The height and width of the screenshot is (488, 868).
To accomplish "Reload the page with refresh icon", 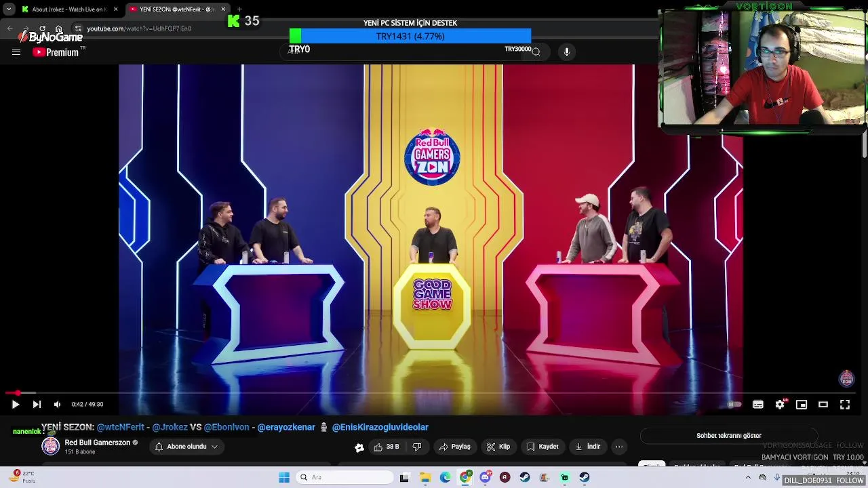I will click(x=43, y=28).
